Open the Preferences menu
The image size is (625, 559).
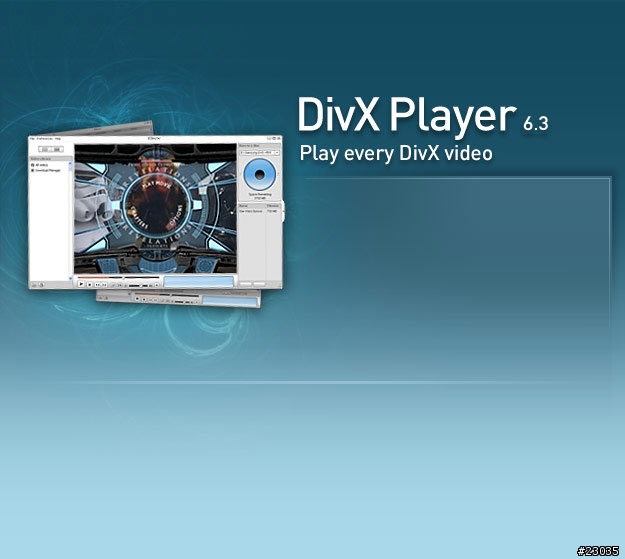point(45,139)
